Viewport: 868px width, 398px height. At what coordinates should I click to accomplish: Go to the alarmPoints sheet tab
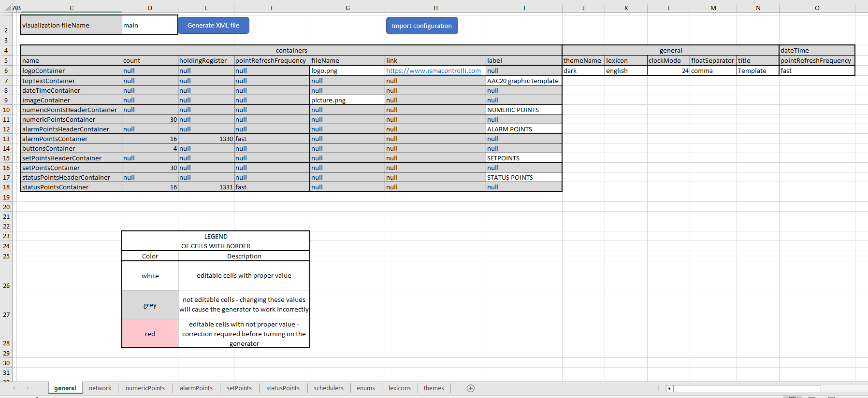pyautogui.click(x=196, y=388)
